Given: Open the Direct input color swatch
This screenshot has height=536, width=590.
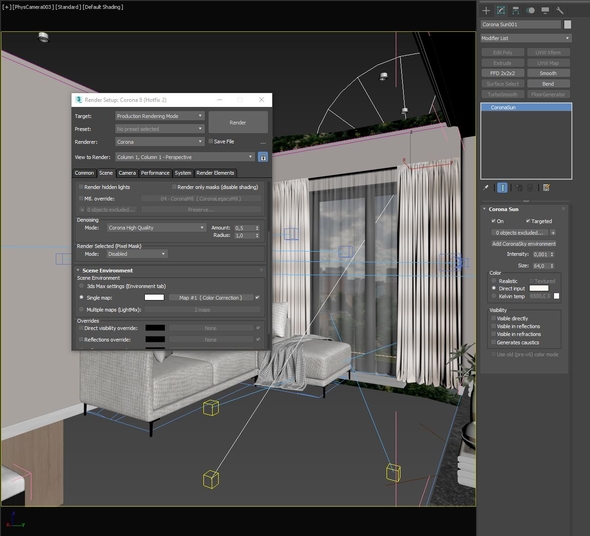Looking at the screenshot, I should pos(539,288).
